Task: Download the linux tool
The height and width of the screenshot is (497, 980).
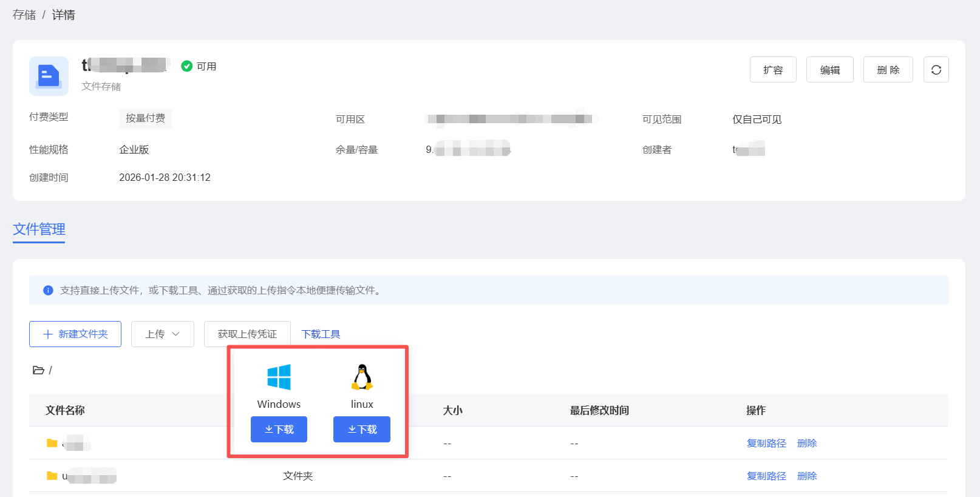Action: (x=362, y=429)
